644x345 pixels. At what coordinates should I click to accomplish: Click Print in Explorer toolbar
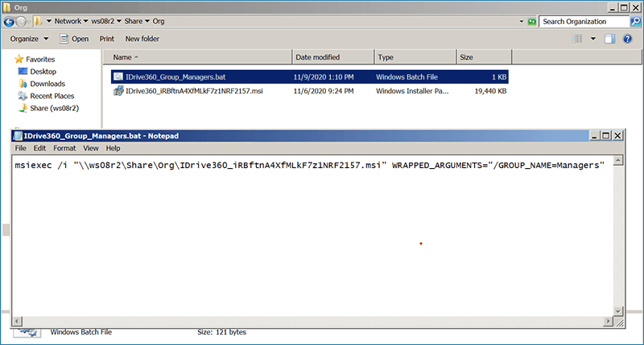point(107,39)
